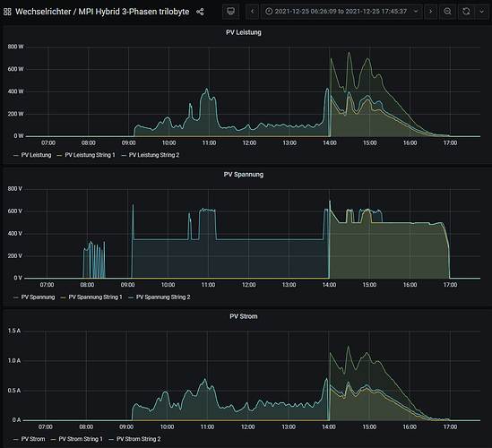Click 600 V axis label in PV Spannung
The width and height of the screenshot is (492, 448).
14,211
